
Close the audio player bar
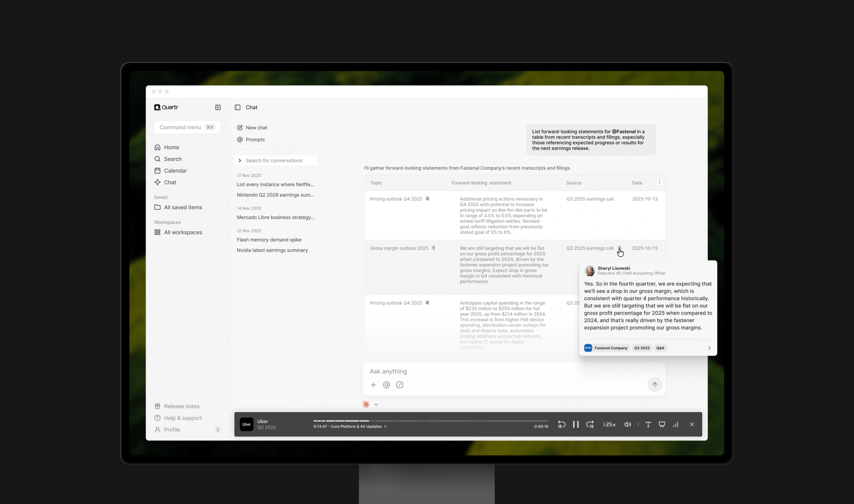(692, 425)
